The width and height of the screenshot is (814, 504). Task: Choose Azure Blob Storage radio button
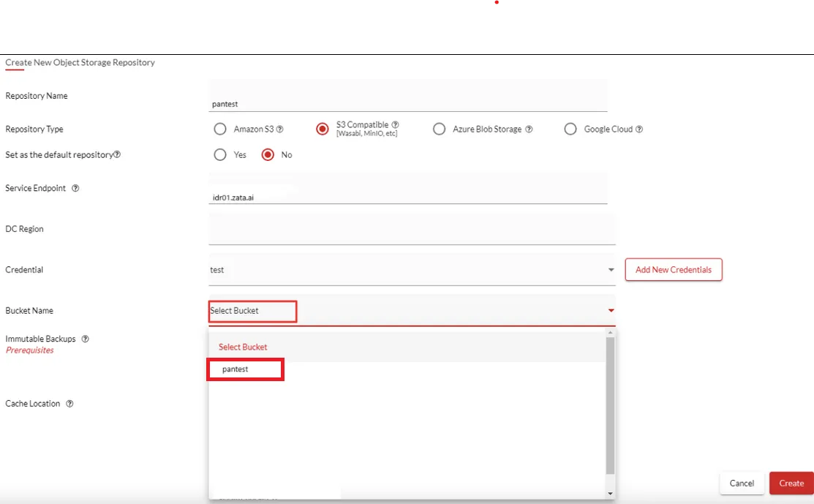click(x=440, y=129)
